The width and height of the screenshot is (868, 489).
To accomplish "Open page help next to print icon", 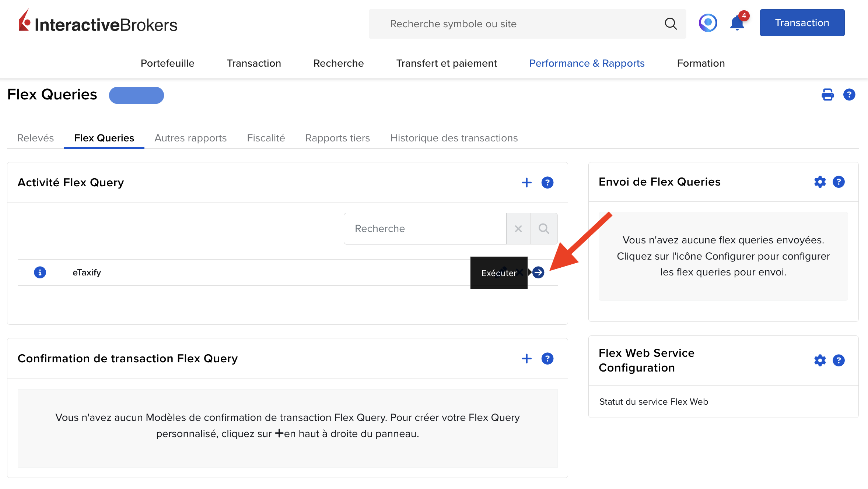I will point(849,95).
